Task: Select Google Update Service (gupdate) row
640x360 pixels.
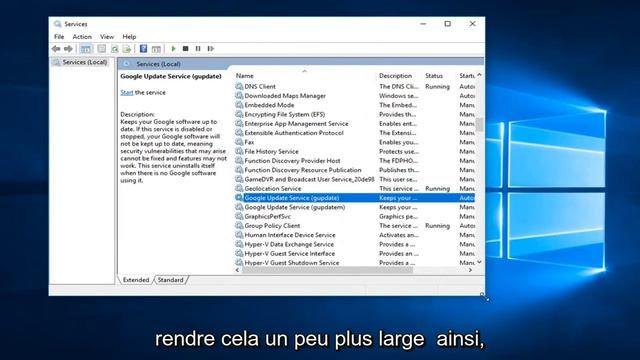Action: pyautogui.click(x=354, y=198)
